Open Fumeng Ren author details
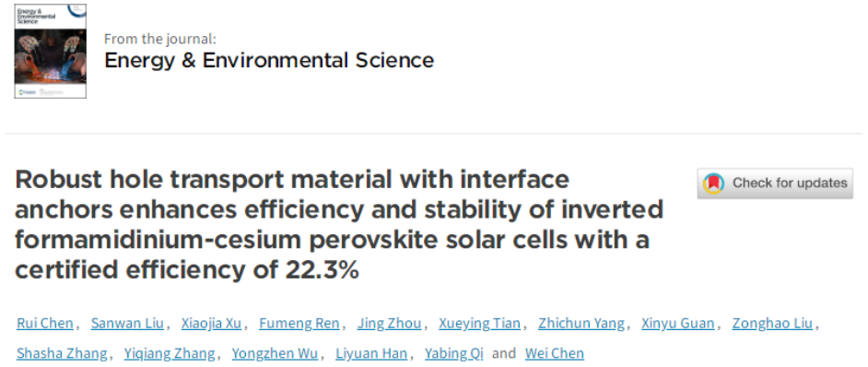Screen dimensions: 868x367 tap(299, 324)
